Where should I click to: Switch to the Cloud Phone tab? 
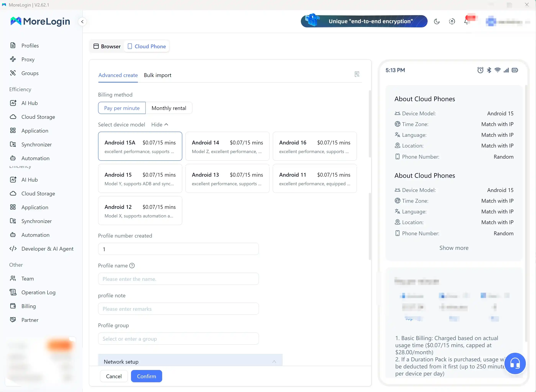tap(147, 46)
